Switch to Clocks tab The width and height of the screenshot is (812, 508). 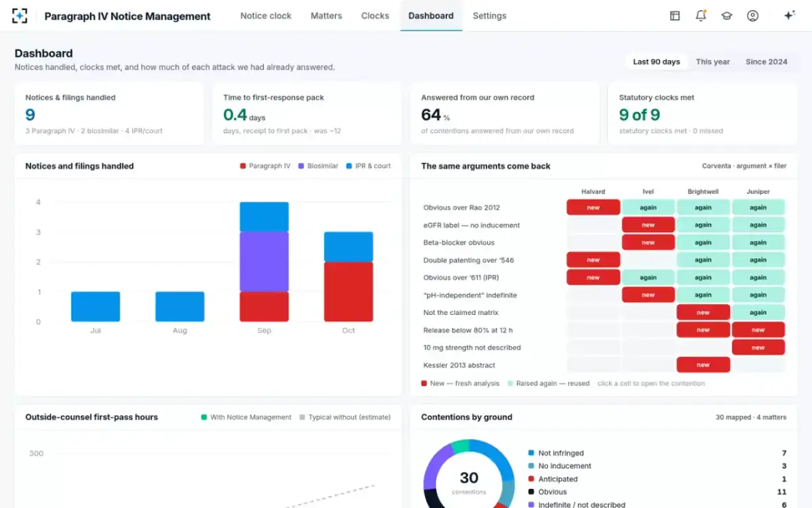pyautogui.click(x=375, y=16)
